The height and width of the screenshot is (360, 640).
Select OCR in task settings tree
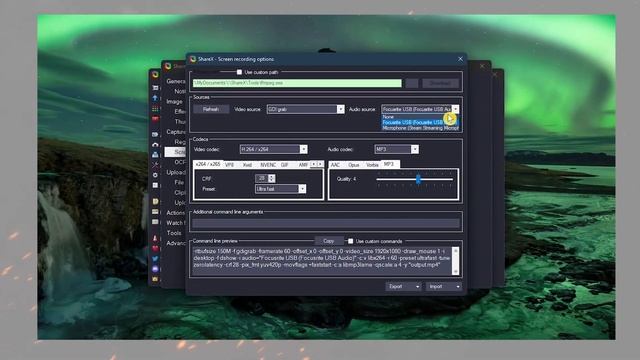[180, 162]
